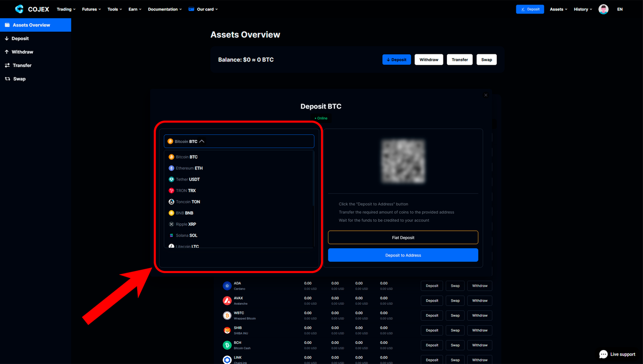Click Withdraw in the WBTC row
Screen dimensions: 643x364
[480, 315]
